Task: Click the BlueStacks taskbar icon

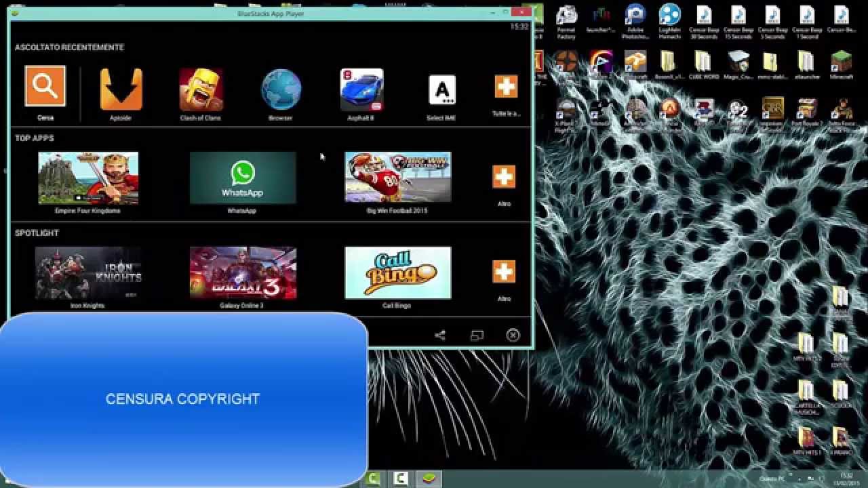Action: (x=428, y=479)
